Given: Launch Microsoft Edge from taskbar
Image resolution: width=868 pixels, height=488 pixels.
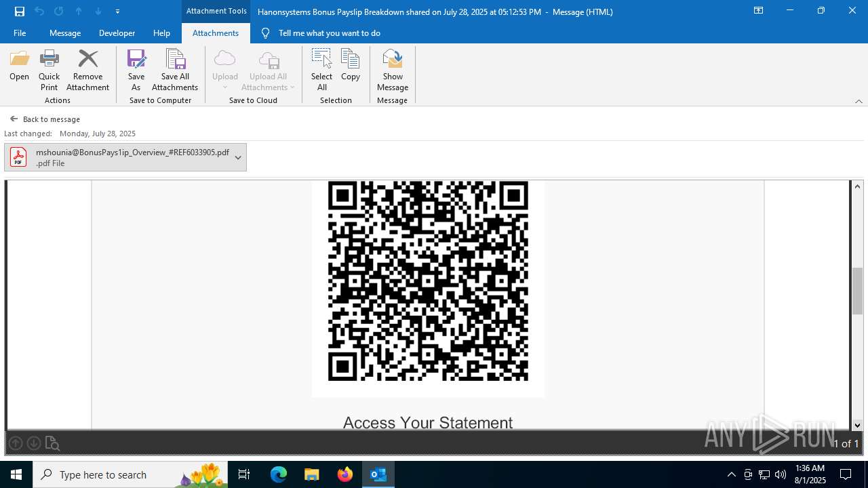Looking at the screenshot, I should click(x=279, y=474).
